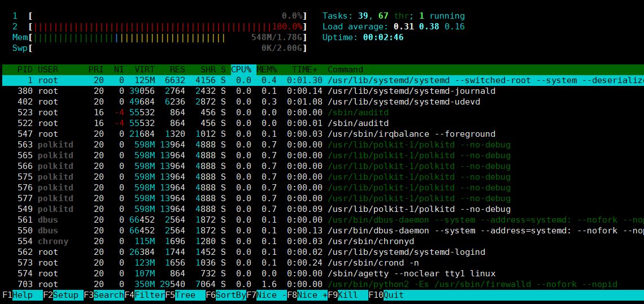644x304 pixels.
Task: Sort by the USER column header
Action: coord(47,70)
